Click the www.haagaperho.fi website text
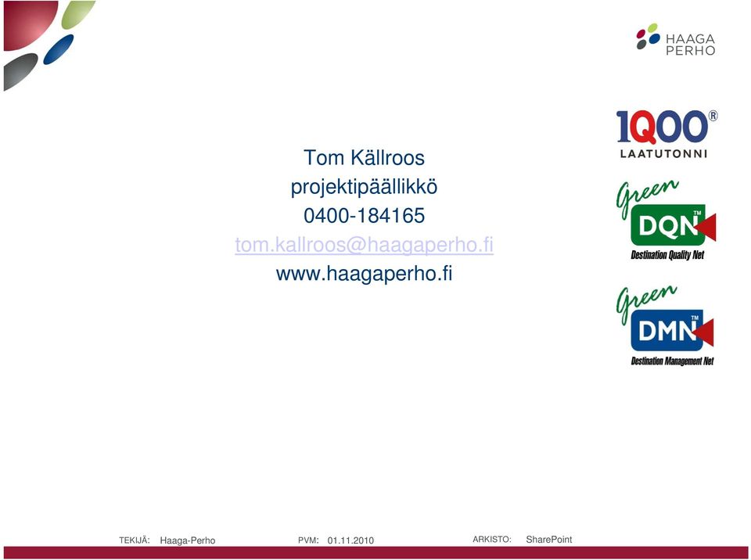 click(x=364, y=274)
